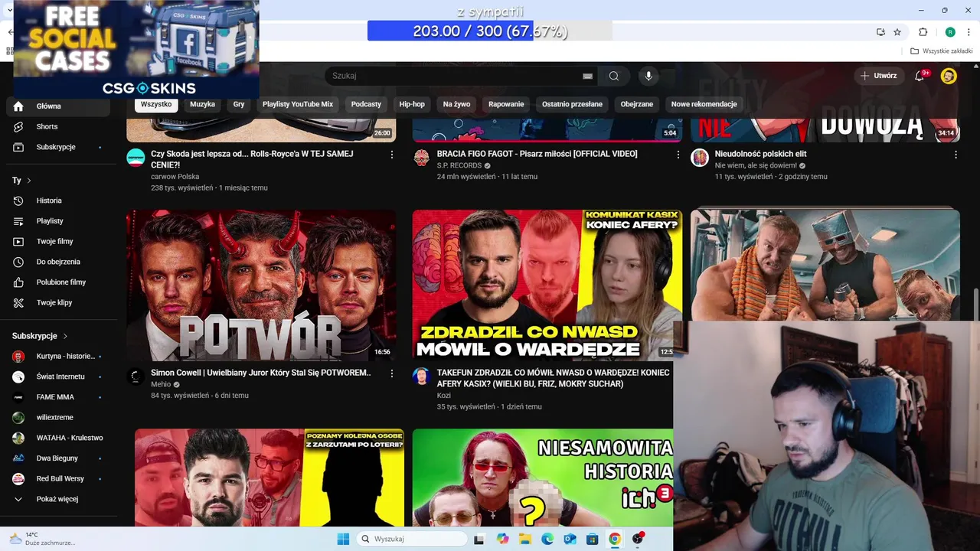Expand the Ty section chevron
The height and width of the screenshot is (551, 980).
point(29,181)
